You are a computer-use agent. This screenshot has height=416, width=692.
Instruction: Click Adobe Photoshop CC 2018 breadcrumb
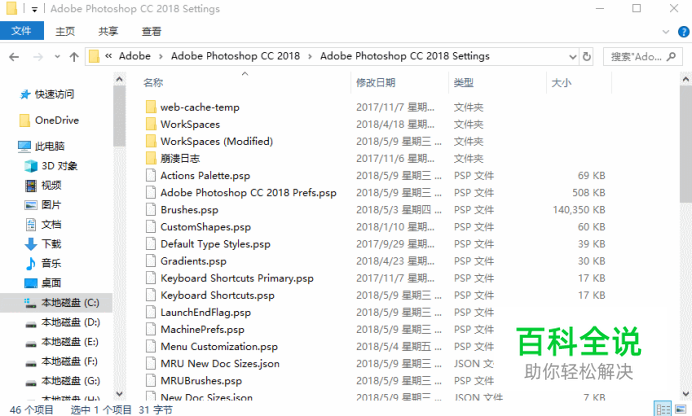235,56
